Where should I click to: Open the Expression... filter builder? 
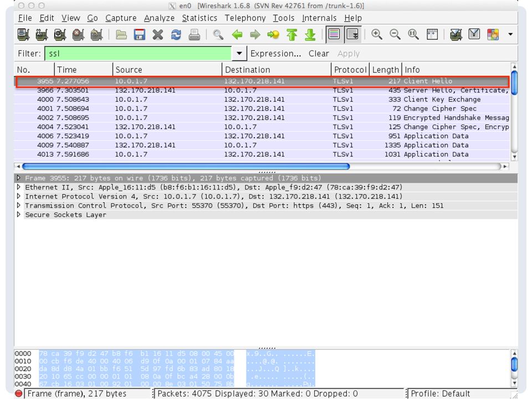275,54
